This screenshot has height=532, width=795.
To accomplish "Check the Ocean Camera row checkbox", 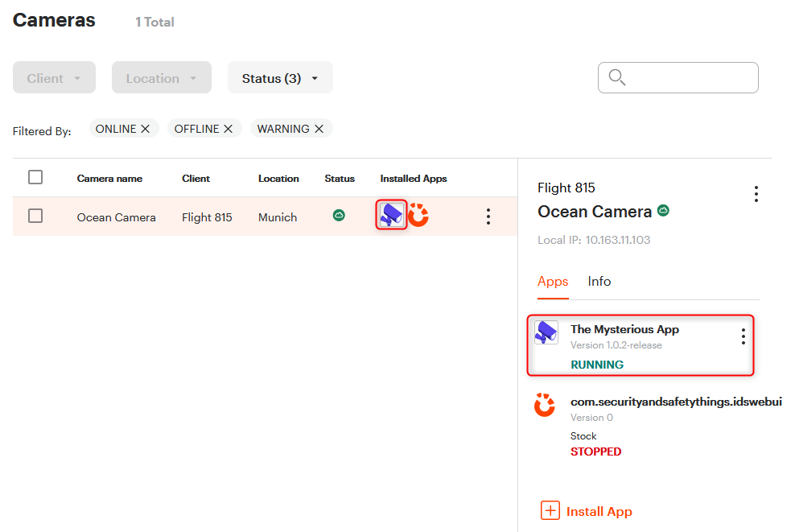I will point(35,216).
